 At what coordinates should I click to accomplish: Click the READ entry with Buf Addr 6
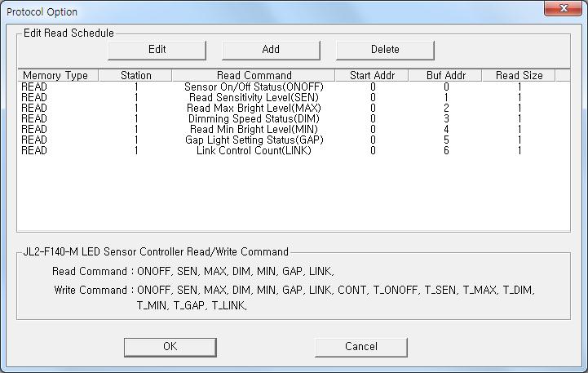34,150
